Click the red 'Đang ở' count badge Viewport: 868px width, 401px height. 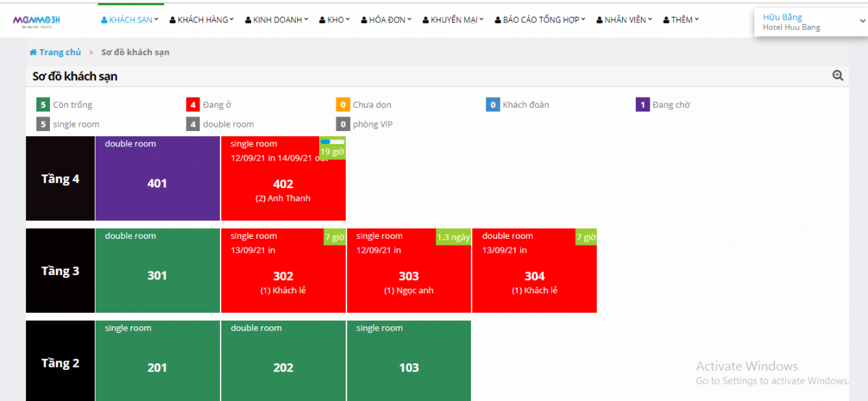192,105
